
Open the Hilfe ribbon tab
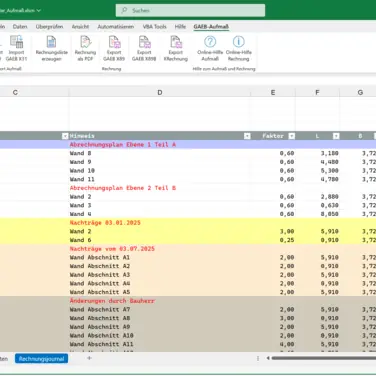coord(180,27)
